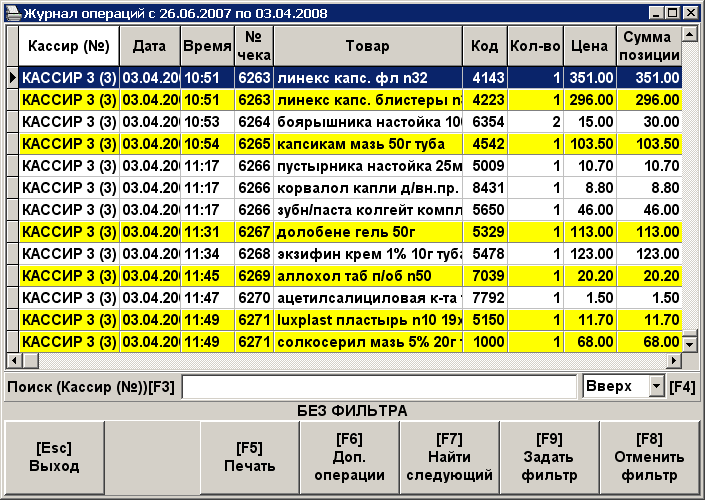This screenshot has height=500, width=705.
Task: Click the Кассир (№) column header
Action: 68,46
